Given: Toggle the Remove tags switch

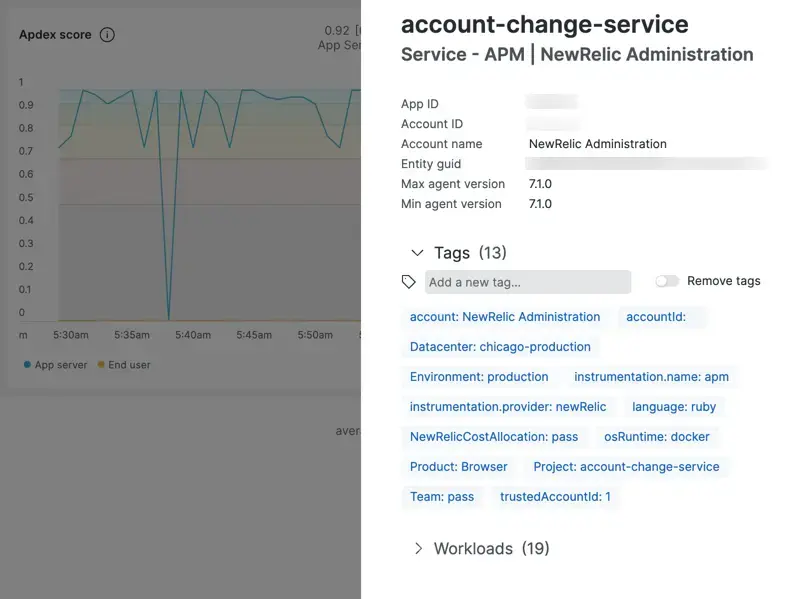Looking at the screenshot, I should click(667, 281).
